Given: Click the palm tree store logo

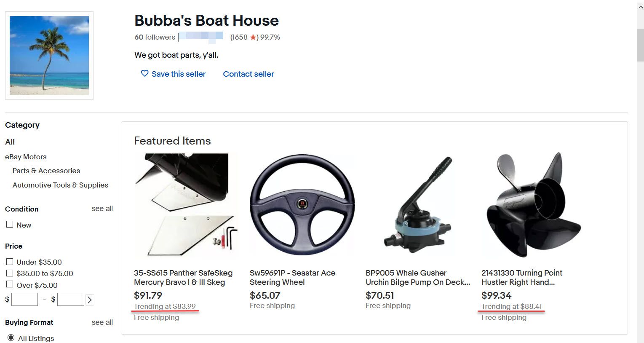Looking at the screenshot, I should (x=49, y=56).
